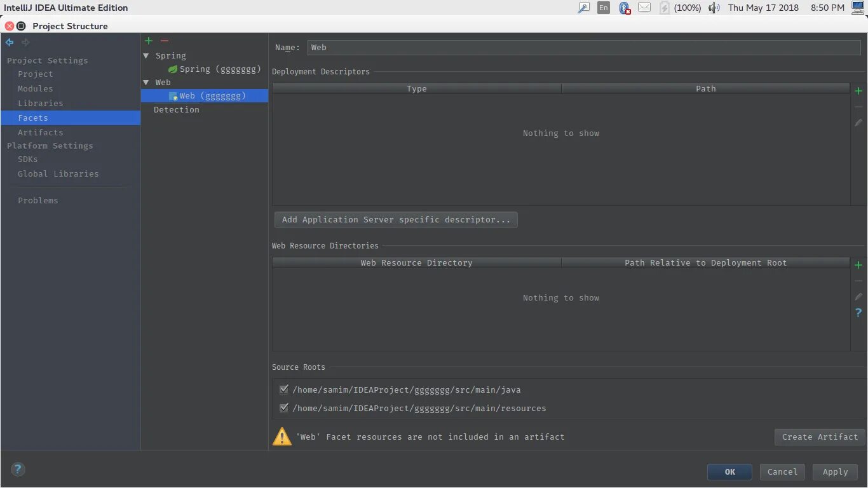The image size is (868, 488).
Task: Focus the facet Name input field
Action: point(584,48)
